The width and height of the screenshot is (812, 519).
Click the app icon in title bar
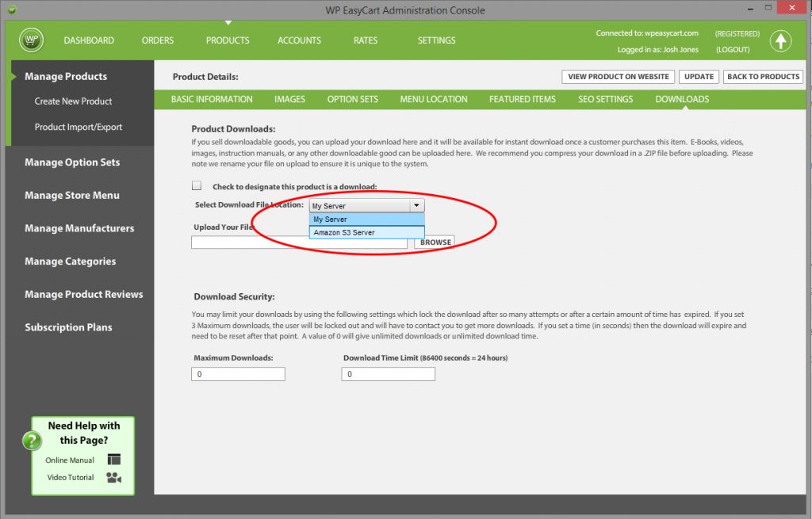click(x=12, y=10)
